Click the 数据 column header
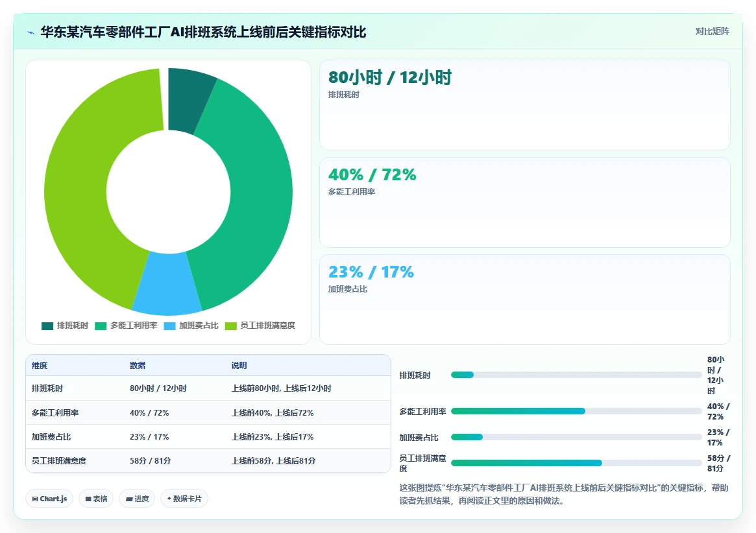The image size is (756, 533). pos(138,365)
